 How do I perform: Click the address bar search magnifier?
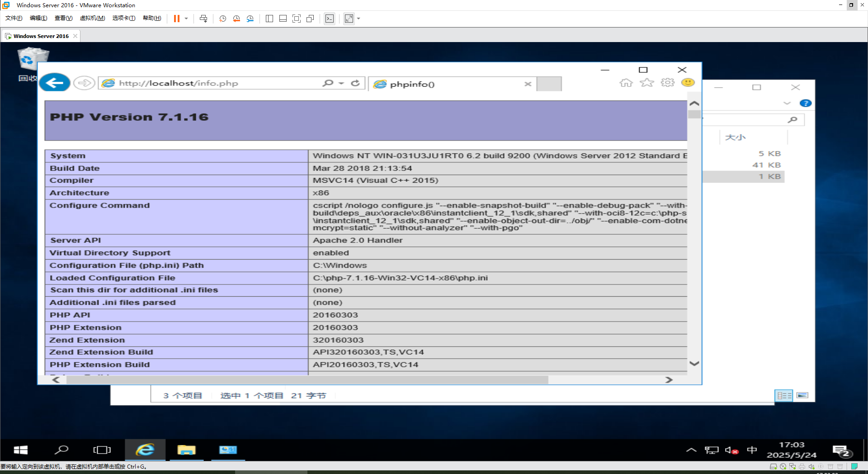tap(328, 83)
